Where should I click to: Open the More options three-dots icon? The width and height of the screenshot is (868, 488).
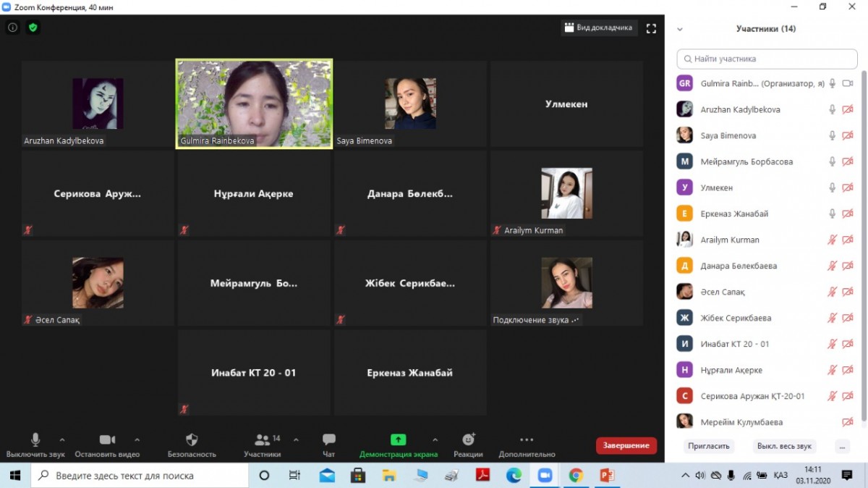(527, 439)
